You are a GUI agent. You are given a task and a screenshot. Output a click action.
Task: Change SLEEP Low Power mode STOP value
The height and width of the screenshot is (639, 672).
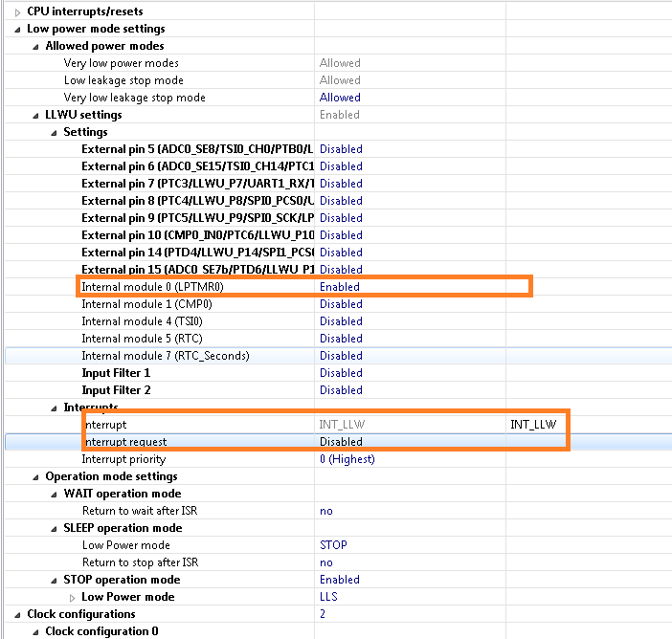tap(333, 545)
